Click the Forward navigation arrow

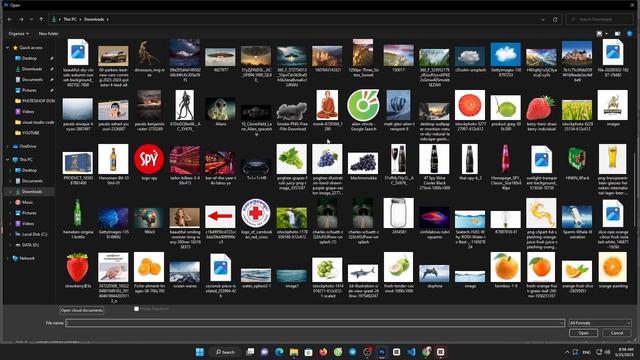click(x=21, y=19)
